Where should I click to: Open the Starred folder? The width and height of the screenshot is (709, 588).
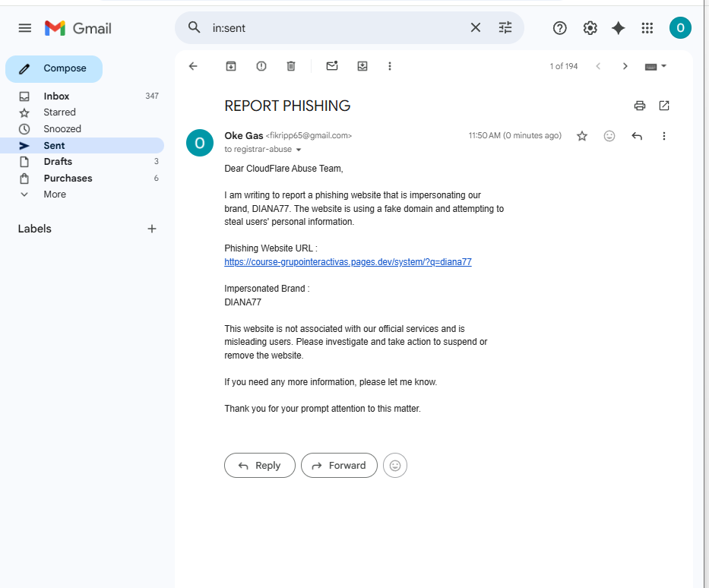point(82,112)
